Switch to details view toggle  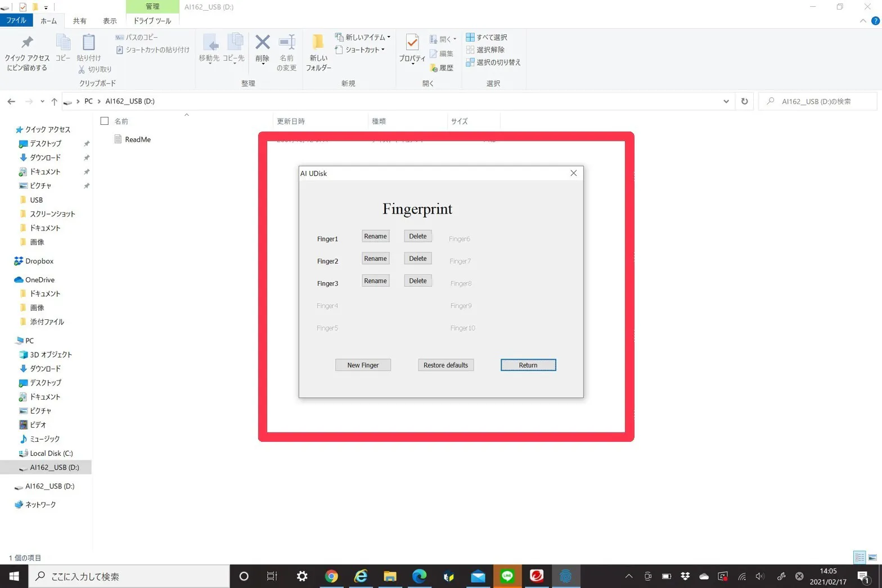859,558
